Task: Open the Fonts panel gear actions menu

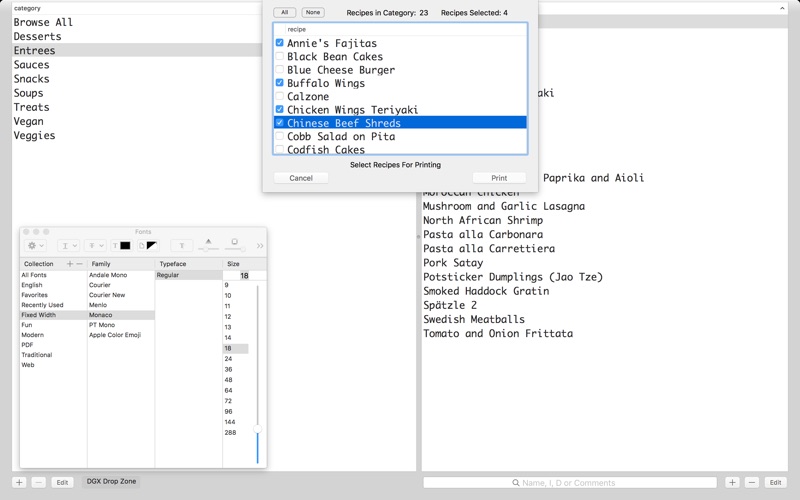Action: coord(36,245)
